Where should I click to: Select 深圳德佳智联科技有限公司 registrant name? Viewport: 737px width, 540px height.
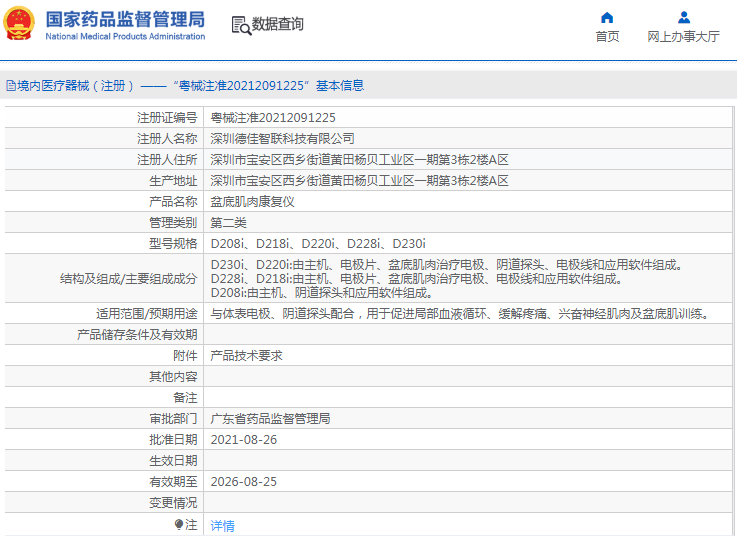coord(282,139)
